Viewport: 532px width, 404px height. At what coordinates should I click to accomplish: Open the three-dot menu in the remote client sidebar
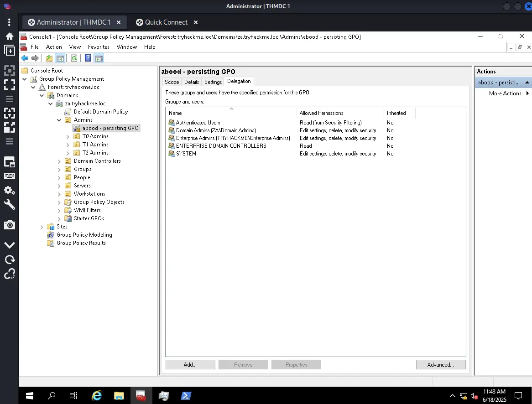(x=9, y=22)
